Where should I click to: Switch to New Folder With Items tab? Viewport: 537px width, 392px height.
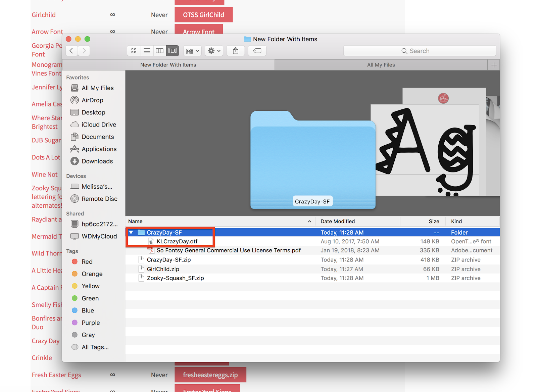point(168,65)
